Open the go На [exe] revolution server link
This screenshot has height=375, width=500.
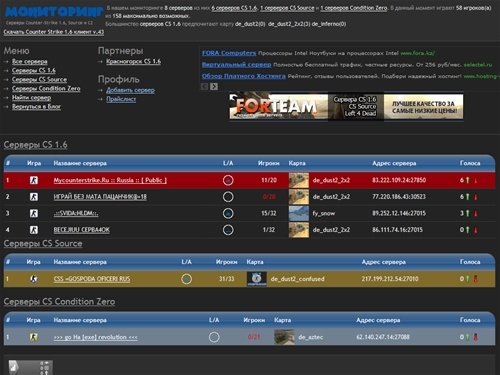tap(96, 337)
